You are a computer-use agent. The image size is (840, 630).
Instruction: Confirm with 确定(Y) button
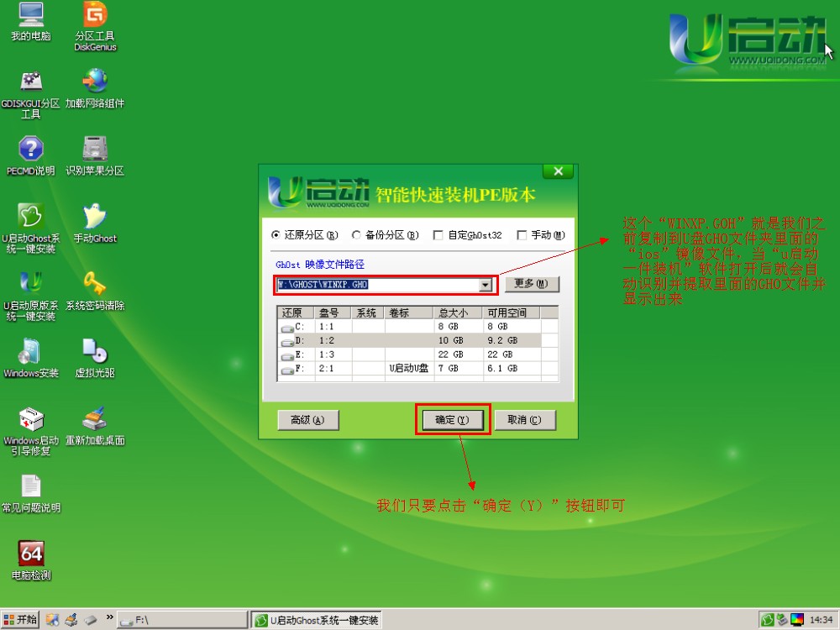click(453, 420)
